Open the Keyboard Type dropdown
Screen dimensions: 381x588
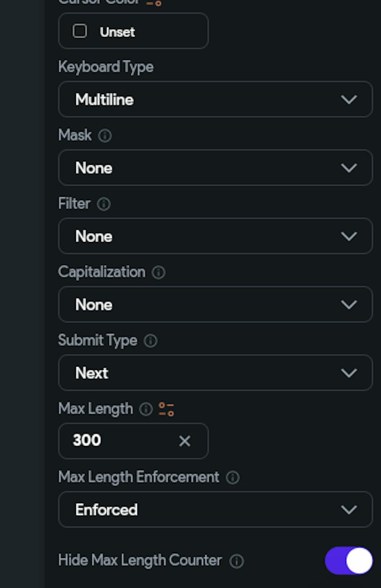pos(215,99)
